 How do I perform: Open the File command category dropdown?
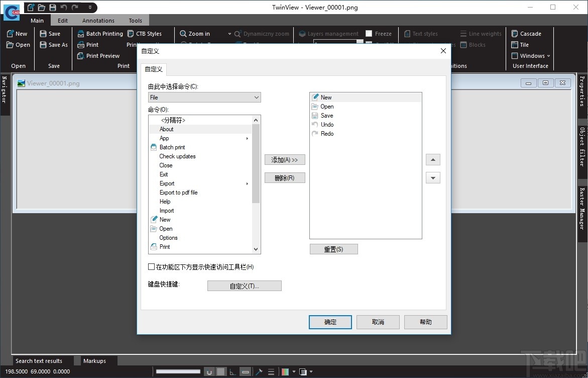(x=204, y=98)
